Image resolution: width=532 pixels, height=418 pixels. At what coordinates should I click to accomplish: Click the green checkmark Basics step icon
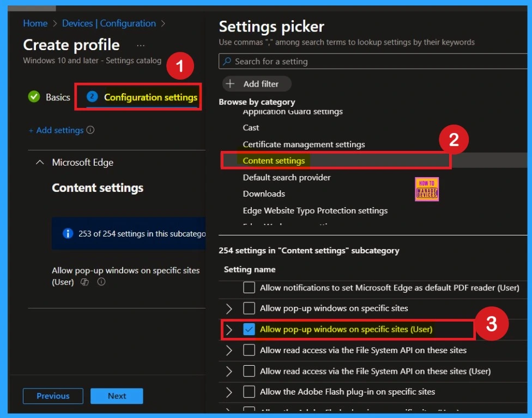click(34, 97)
